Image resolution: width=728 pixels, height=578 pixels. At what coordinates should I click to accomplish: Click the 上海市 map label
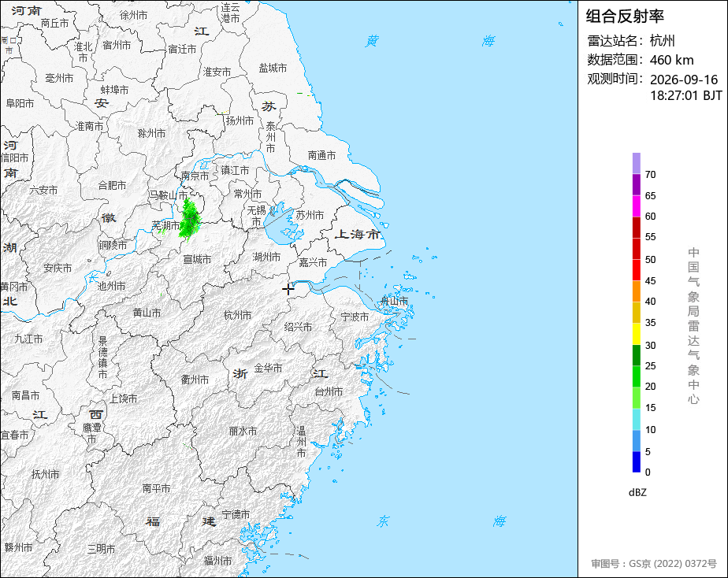(x=358, y=234)
